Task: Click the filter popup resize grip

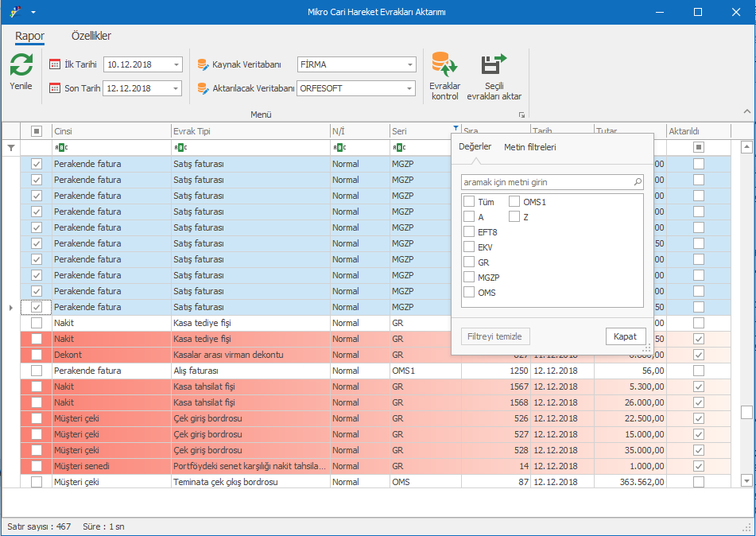Action: pyautogui.click(x=647, y=348)
